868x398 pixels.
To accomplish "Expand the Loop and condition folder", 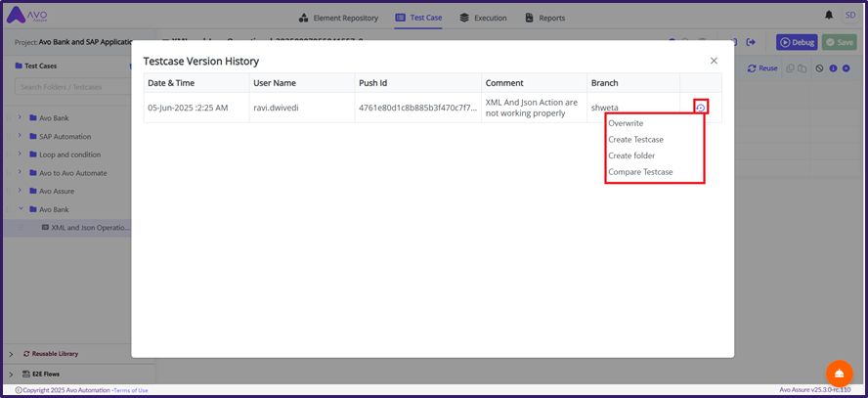I will (20, 155).
